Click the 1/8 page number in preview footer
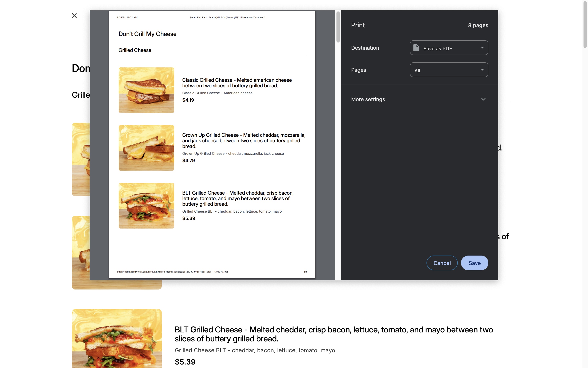 pyautogui.click(x=305, y=272)
